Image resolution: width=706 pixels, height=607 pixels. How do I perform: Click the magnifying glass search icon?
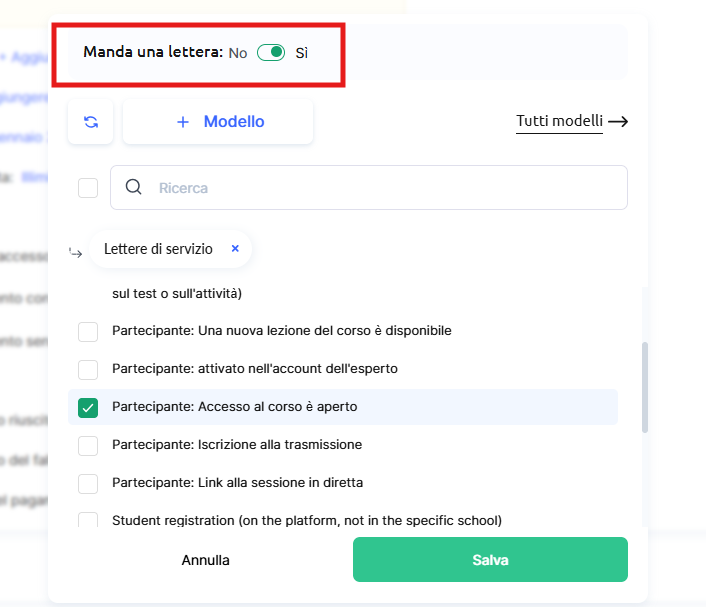tap(133, 187)
